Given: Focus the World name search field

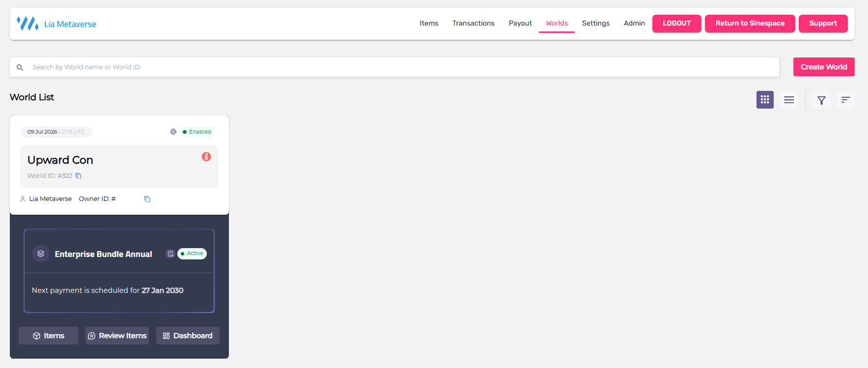Looking at the screenshot, I should pos(394,67).
